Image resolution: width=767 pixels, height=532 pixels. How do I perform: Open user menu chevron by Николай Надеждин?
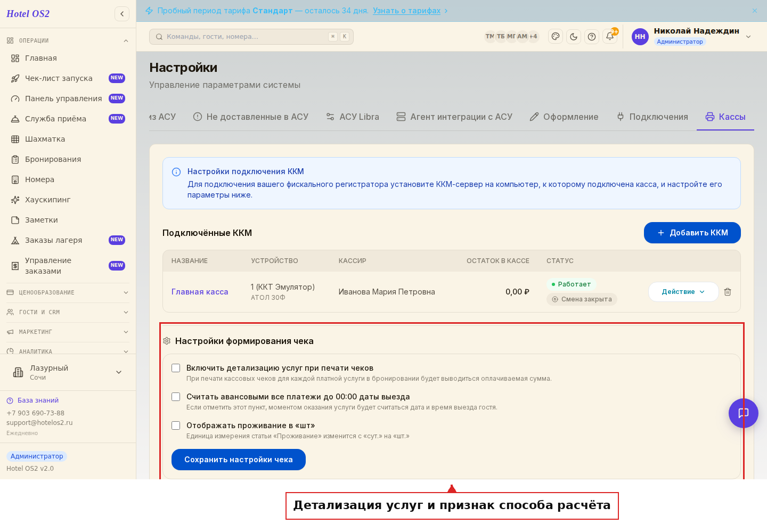click(748, 37)
